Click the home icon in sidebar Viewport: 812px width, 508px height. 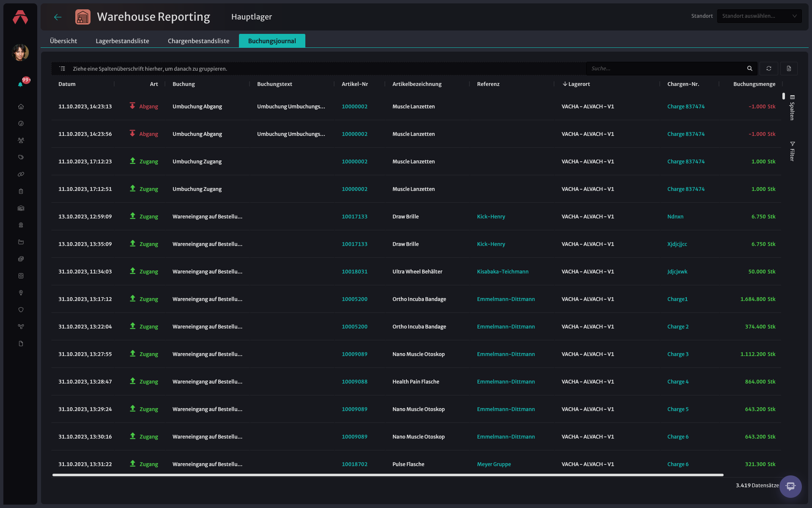coord(21,107)
